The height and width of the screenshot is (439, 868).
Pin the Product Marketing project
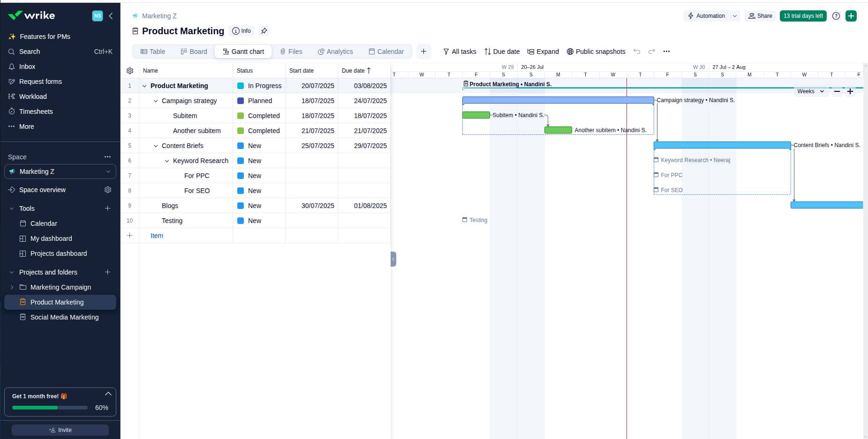pyautogui.click(x=264, y=31)
